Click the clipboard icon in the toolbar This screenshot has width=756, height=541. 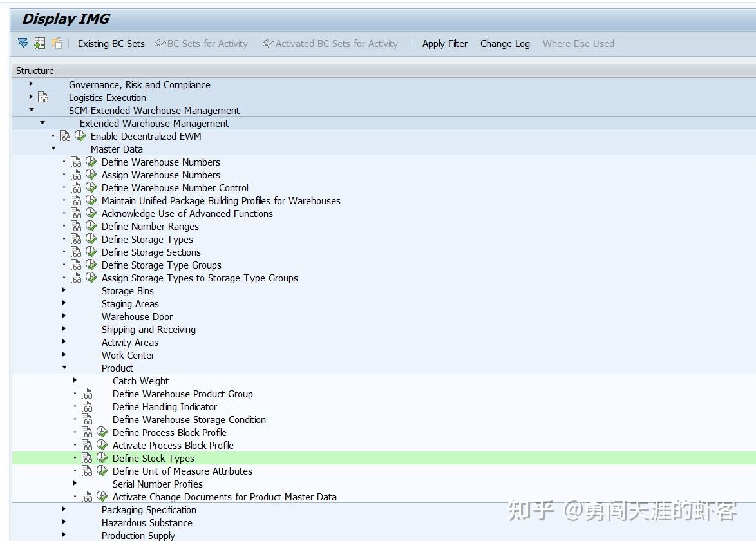(x=55, y=43)
